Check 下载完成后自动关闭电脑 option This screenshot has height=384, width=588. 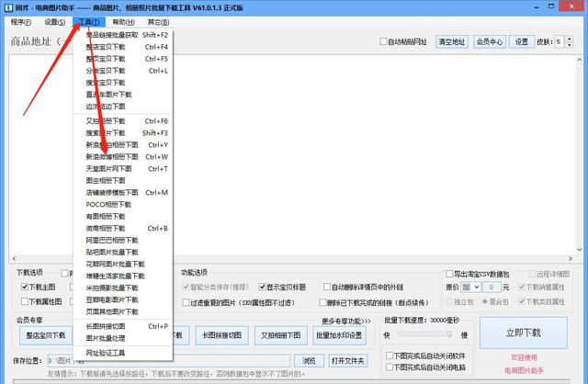tap(387, 367)
